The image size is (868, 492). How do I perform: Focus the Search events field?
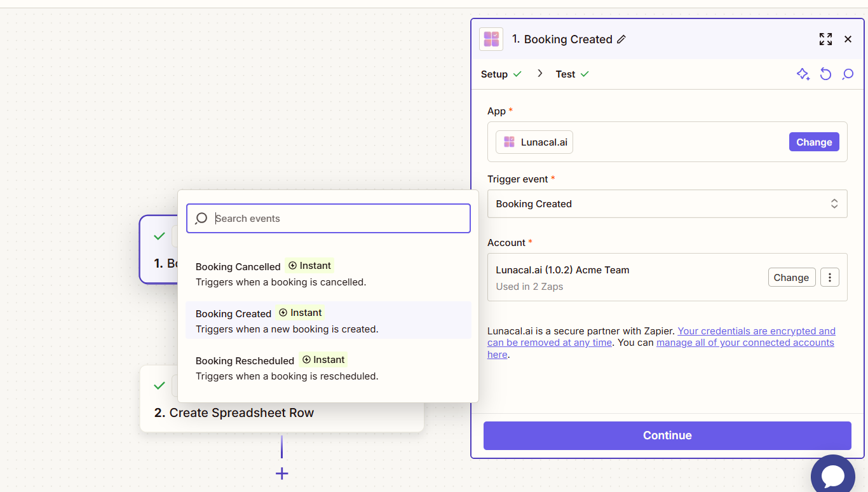tap(329, 219)
